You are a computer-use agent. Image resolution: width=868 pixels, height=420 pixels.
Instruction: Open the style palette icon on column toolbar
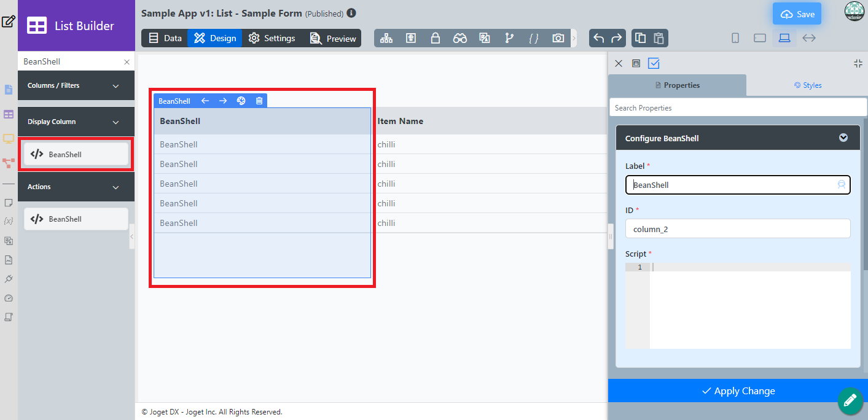(241, 101)
